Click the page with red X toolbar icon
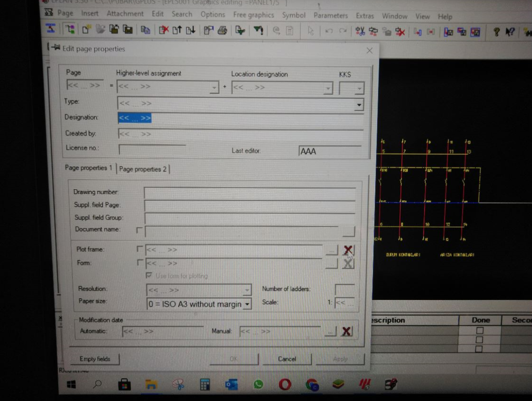The image size is (532, 401). 164,30
